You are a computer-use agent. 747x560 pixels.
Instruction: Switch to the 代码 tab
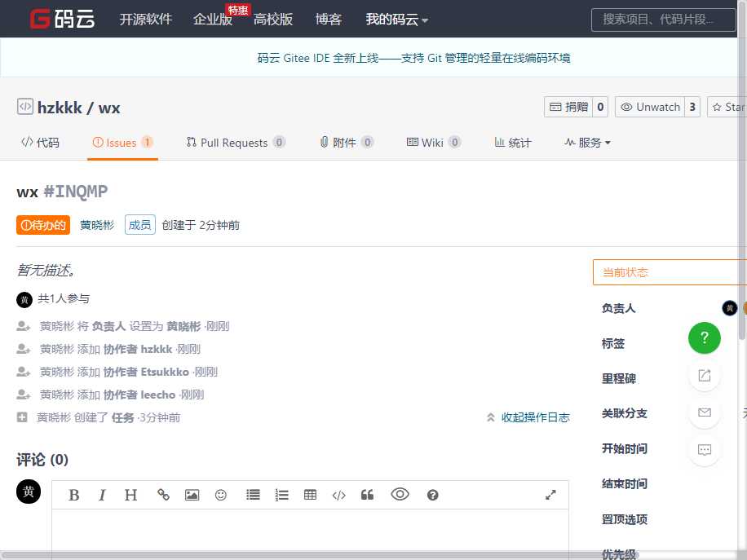pos(41,143)
